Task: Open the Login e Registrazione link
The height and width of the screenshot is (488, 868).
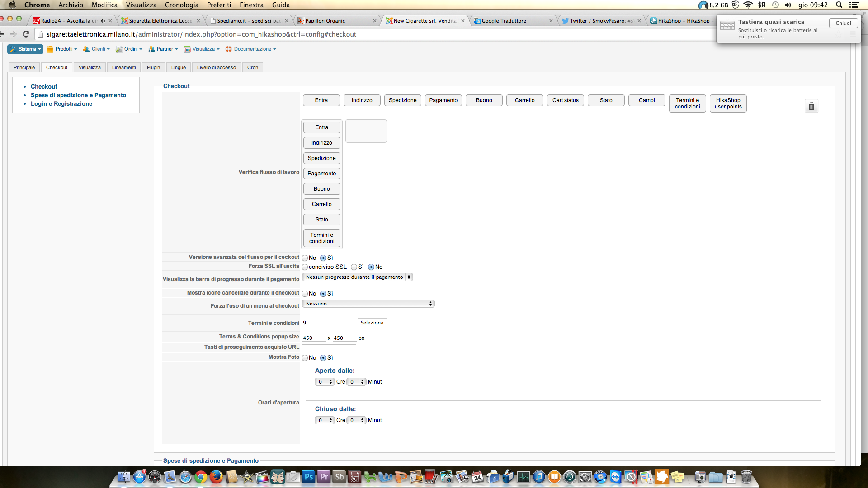Action: 61,104
